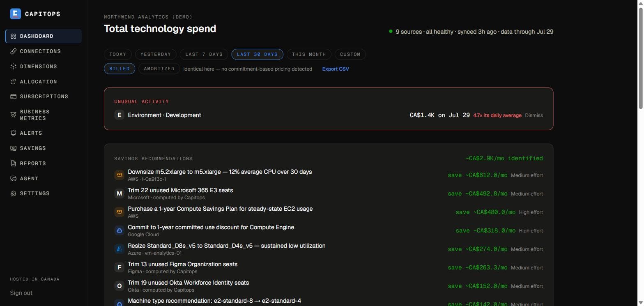Click the Export CSV link
The height and width of the screenshot is (306, 644).
point(336,69)
